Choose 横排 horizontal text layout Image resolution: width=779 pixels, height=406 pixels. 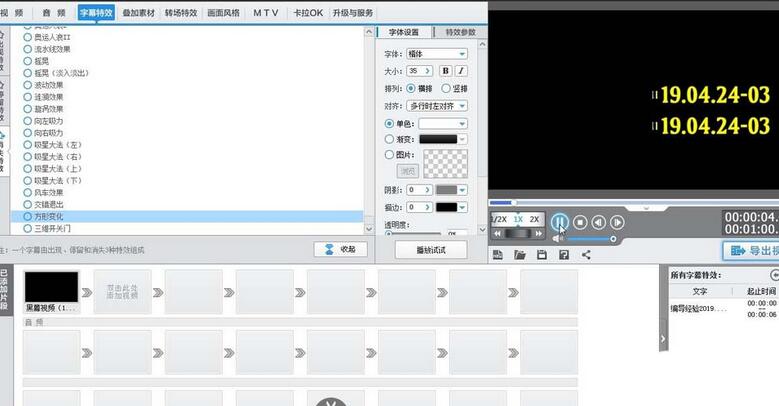(419, 88)
